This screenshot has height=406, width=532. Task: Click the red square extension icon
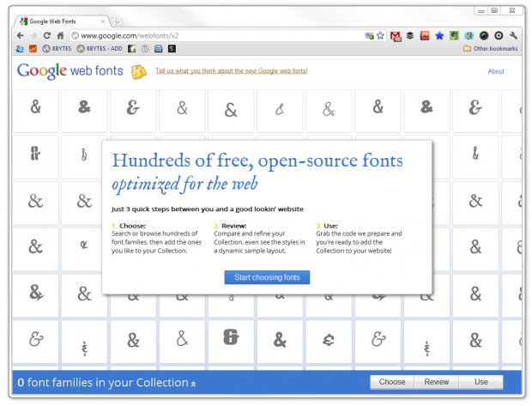point(425,35)
